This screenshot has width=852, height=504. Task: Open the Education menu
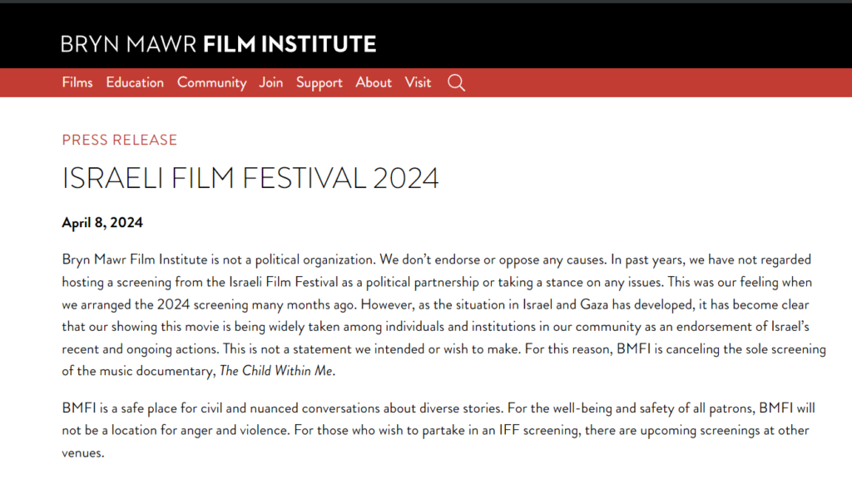point(135,82)
